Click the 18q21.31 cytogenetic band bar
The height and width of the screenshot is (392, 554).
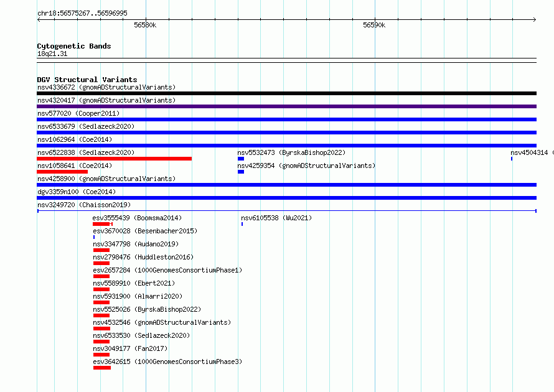[286, 60]
